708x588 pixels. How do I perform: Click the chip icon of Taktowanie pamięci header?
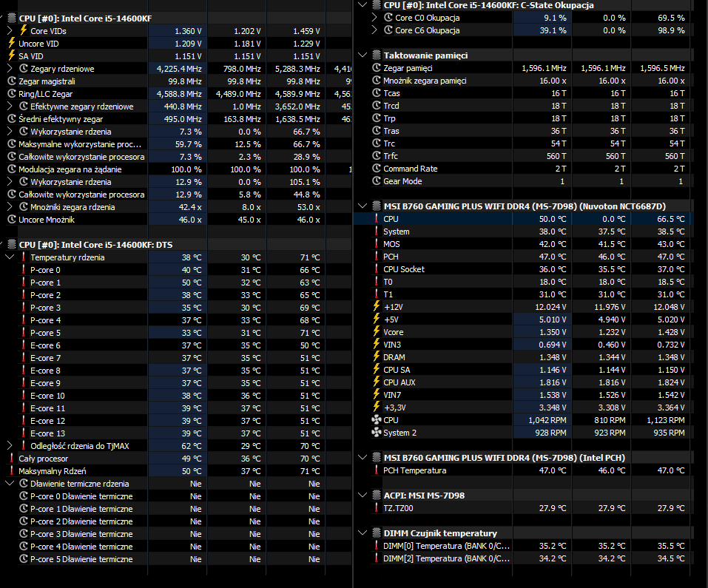pos(376,55)
